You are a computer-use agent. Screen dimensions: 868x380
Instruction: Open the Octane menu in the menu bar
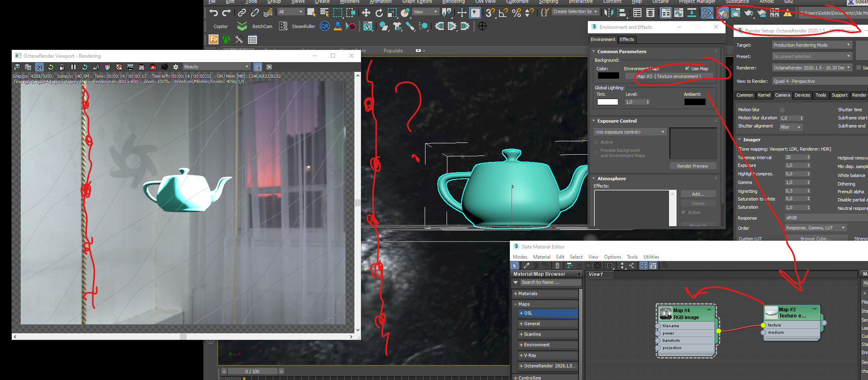pos(661,2)
